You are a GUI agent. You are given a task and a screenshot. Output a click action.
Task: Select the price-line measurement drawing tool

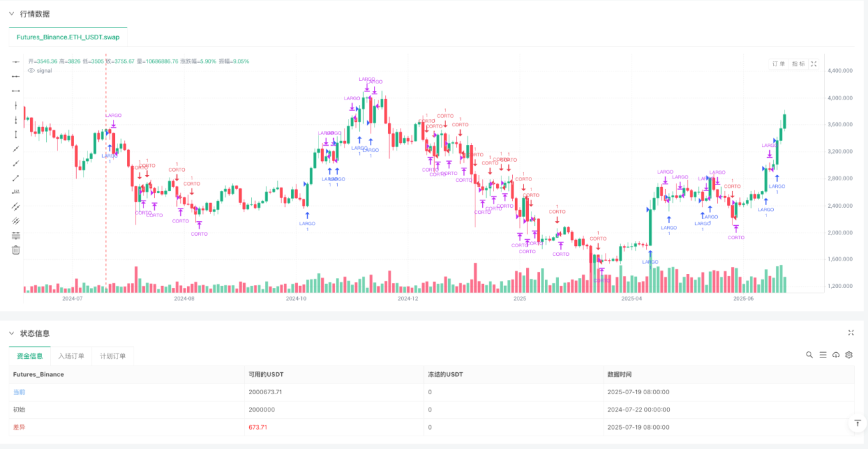[16, 192]
